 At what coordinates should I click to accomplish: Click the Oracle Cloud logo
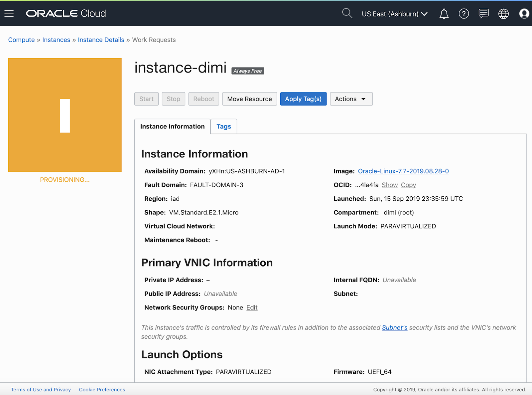point(66,14)
